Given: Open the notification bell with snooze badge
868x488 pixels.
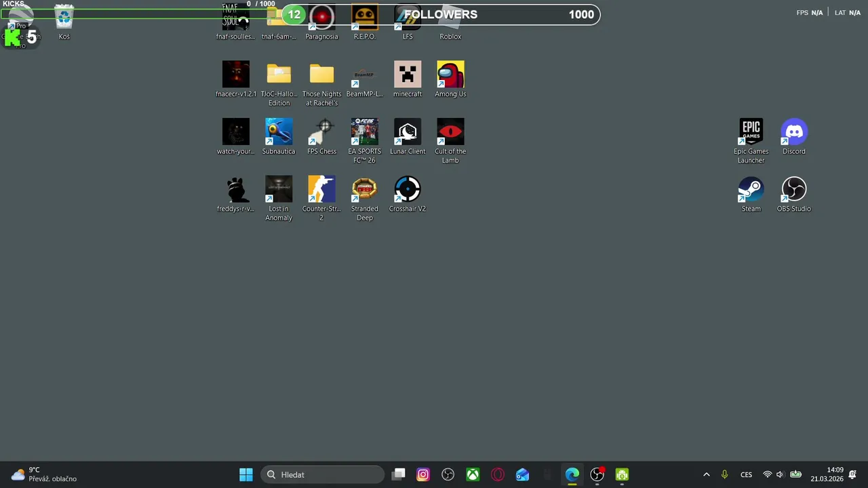Looking at the screenshot, I should coord(852,474).
